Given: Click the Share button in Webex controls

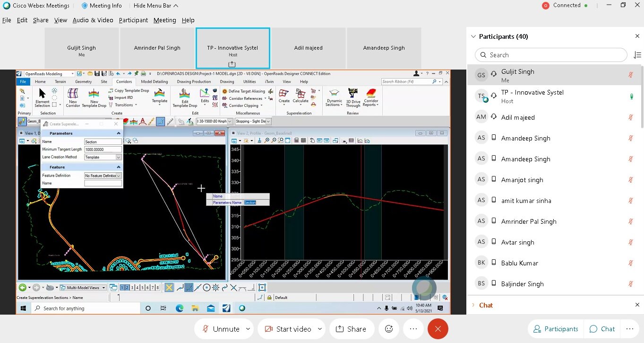Looking at the screenshot, I should pyautogui.click(x=351, y=329).
